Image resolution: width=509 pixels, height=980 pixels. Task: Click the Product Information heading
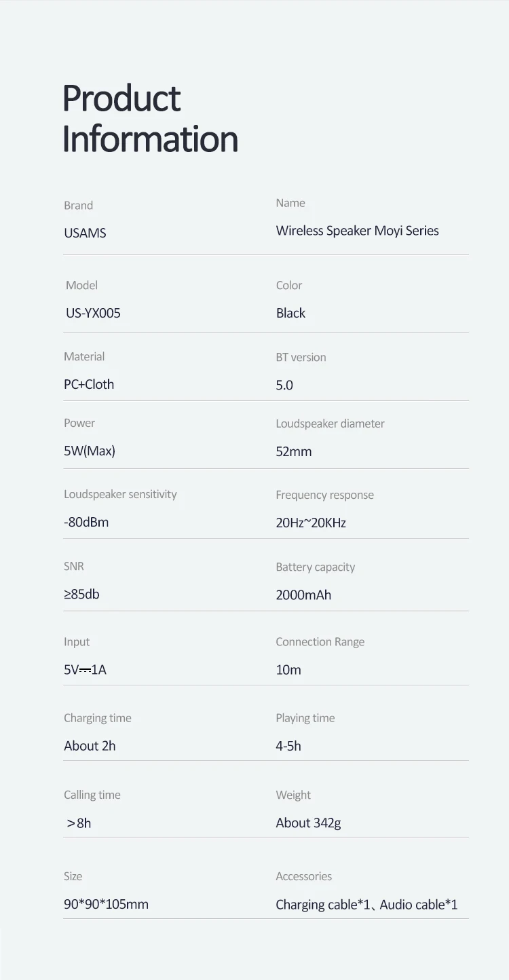(150, 118)
